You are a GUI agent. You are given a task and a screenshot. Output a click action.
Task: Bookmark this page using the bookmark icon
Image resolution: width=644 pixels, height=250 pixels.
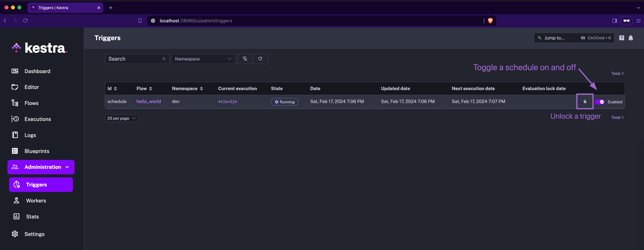pos(140,21)
